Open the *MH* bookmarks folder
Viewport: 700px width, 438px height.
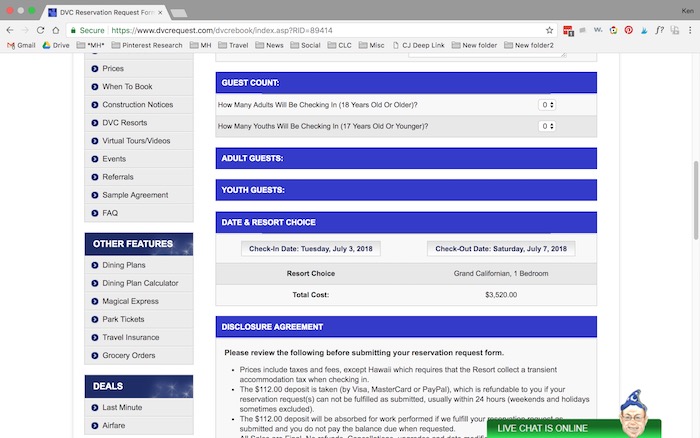[x=90, y=45]
